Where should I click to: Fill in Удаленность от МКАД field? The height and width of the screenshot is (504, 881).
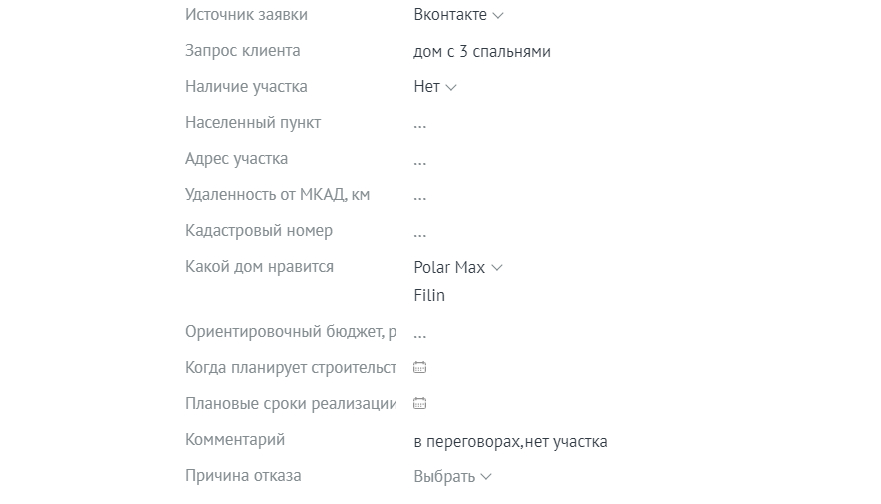[x=420, y=196]
